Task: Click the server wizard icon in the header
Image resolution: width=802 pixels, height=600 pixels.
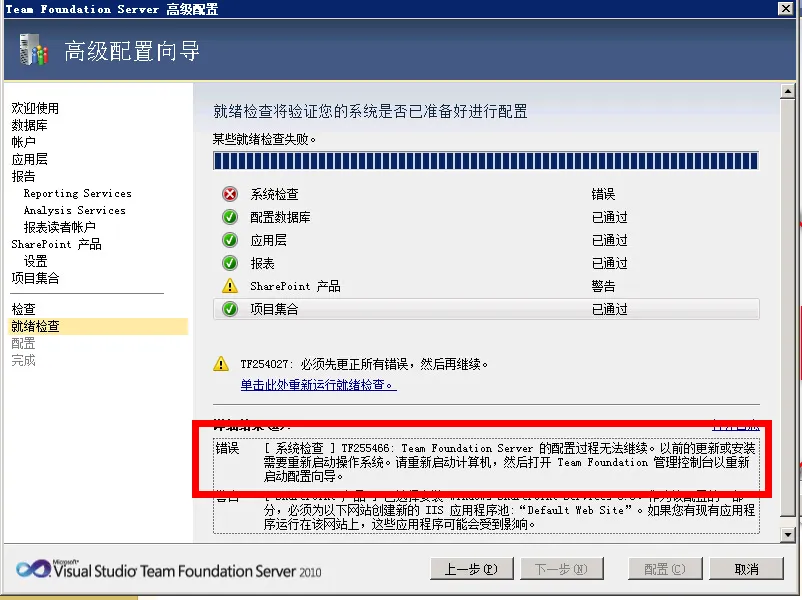Action: pos(34,50)
